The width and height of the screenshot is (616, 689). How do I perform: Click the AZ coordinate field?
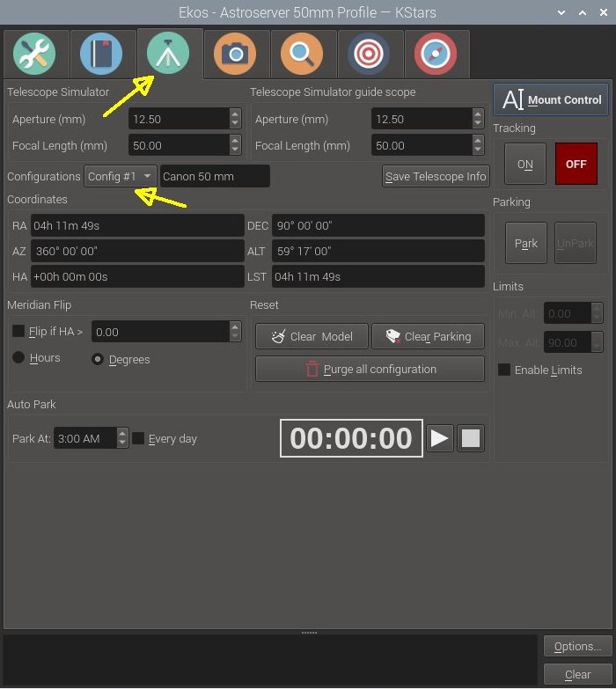(137, 251)
